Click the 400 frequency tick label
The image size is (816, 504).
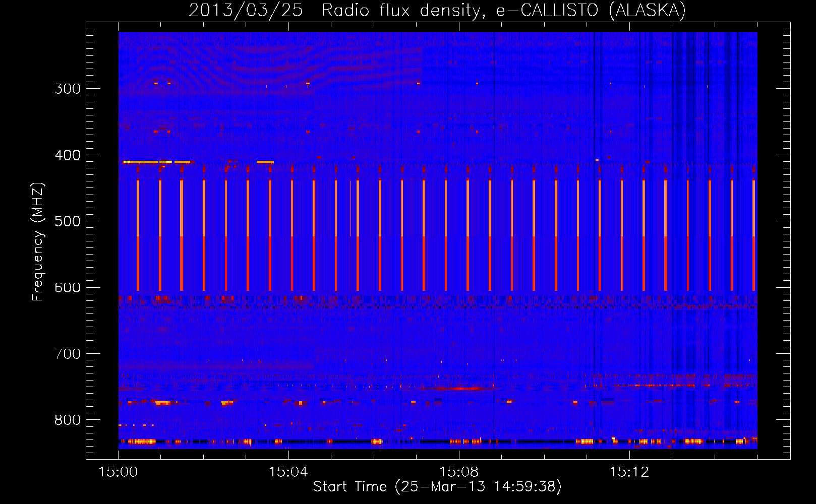point(68,155)
